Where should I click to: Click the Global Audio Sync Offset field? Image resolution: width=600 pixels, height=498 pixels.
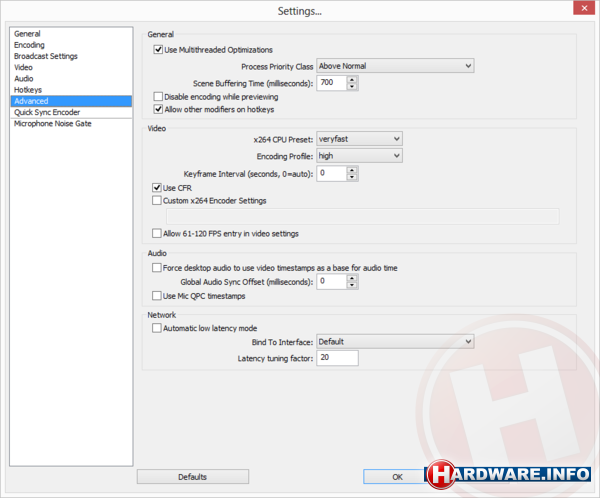click(x=332, y=281)
